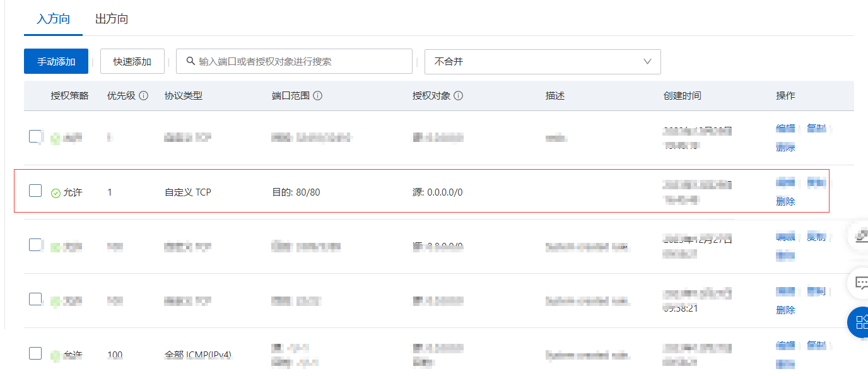Switch to the 出方向 tab
The height and width of the screenshot is (376, 868).
(x=112, y=19)
